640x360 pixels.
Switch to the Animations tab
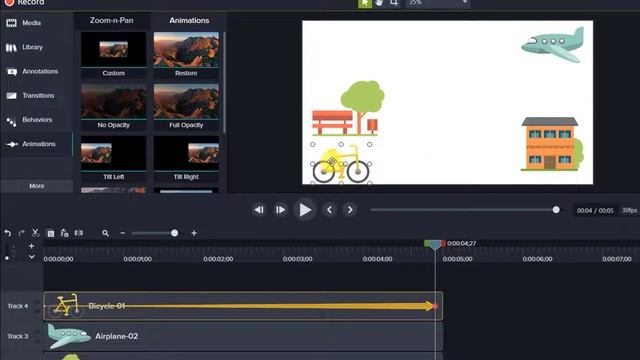[x=189, y=20]
